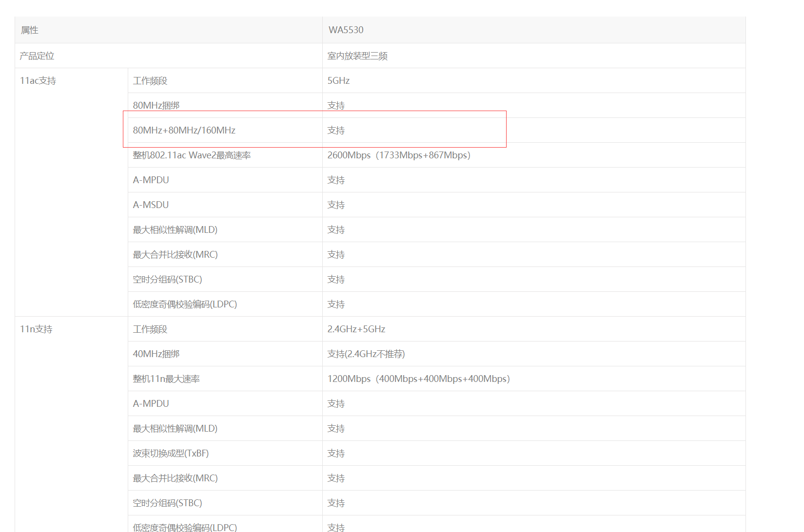Select the "80MHz捆绑" attribute label
This screenshot has height=532, width=804.
(x=157, y=106)
